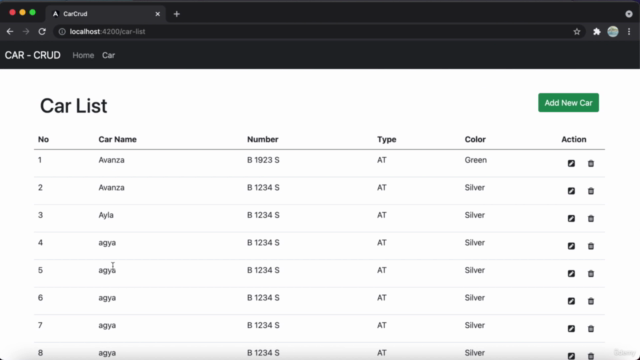Viewport: 640px width, 360px height.
Task: Click the Ayla car name
Action: [106, 215]
